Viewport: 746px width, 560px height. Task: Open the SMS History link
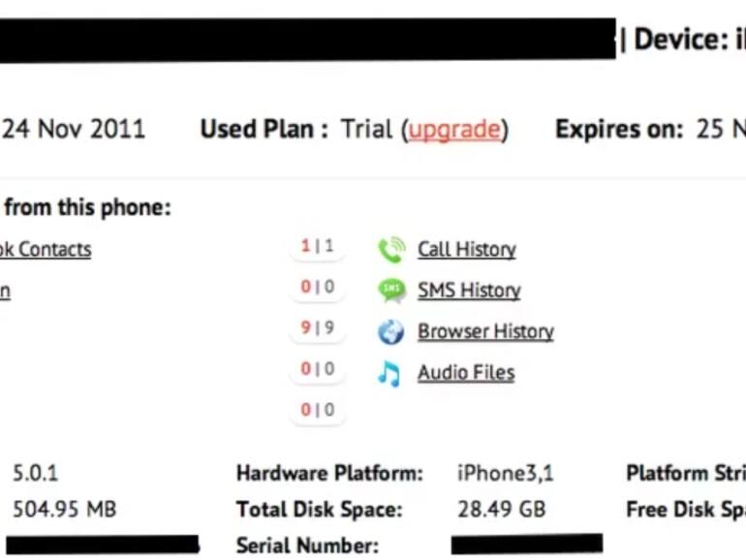pos(469,291)
